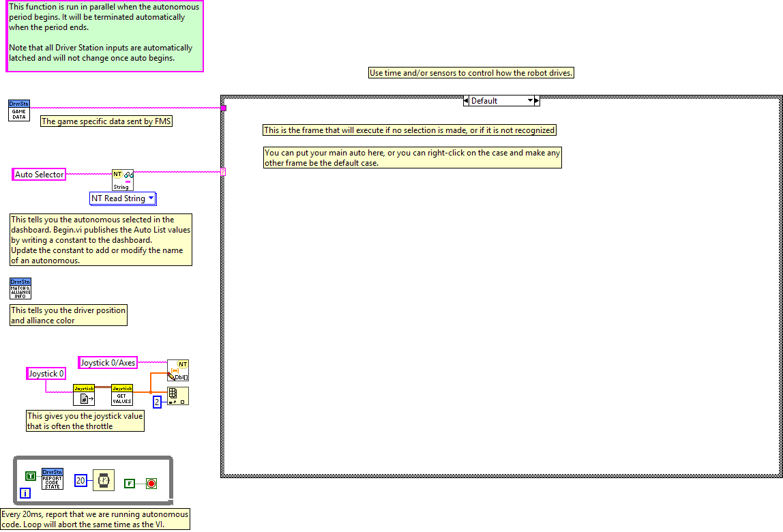
Task: Click the numeric constant 20
Action: [81, 480]
